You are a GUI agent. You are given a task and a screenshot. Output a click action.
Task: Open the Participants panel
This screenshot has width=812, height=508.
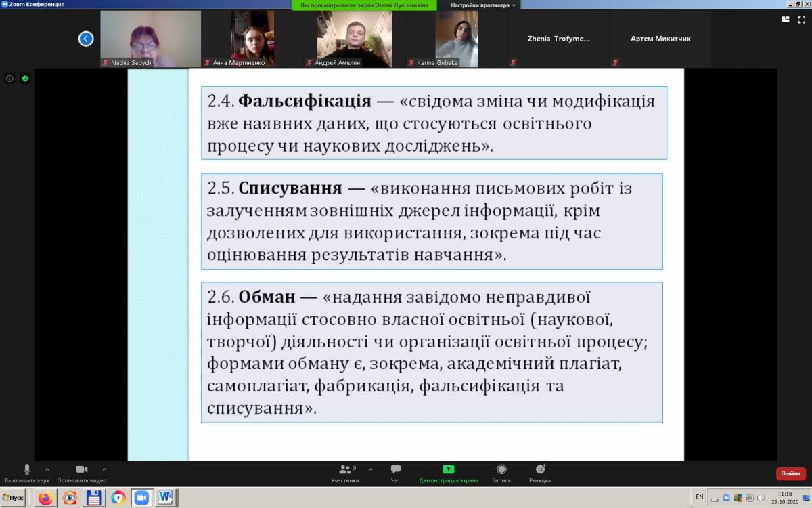point(345,473)
